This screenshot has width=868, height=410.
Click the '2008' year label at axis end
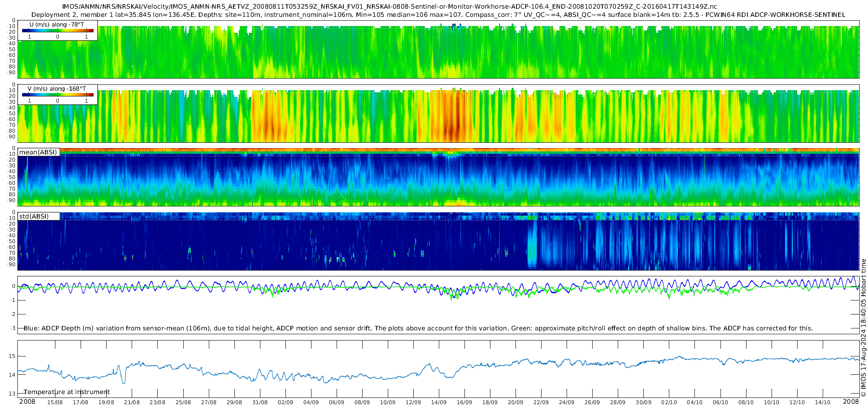click(851, 401)
